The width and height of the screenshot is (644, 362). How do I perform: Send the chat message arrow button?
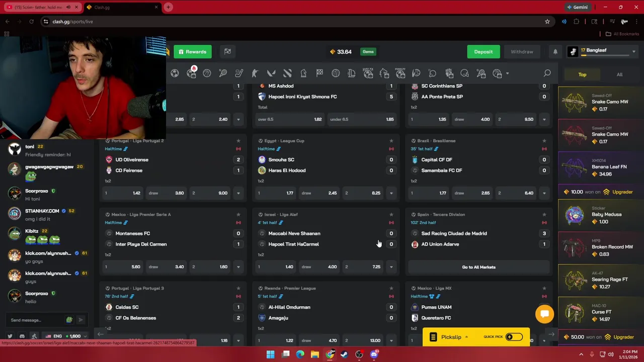pyautogui.click(x=80, y=320)
